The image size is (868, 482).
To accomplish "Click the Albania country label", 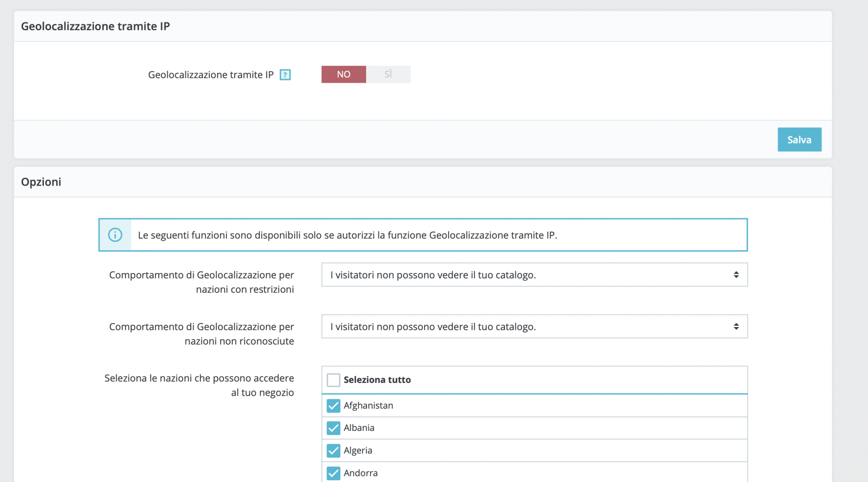I will coord(359,428).
